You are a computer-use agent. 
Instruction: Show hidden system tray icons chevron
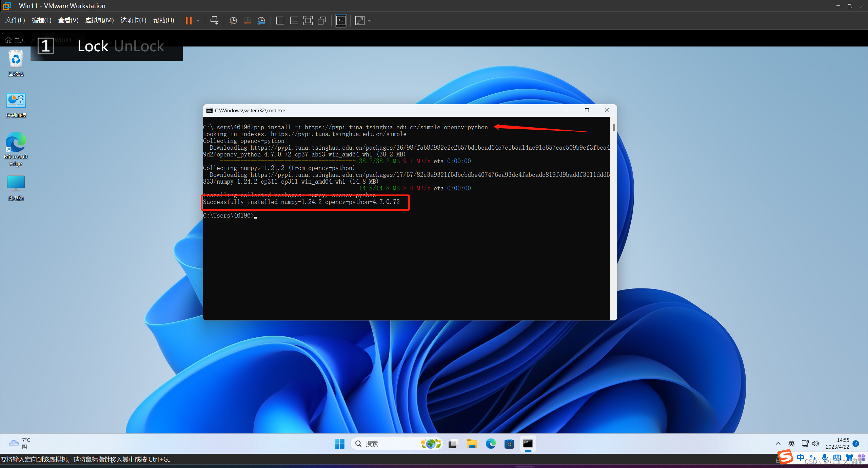778,444
